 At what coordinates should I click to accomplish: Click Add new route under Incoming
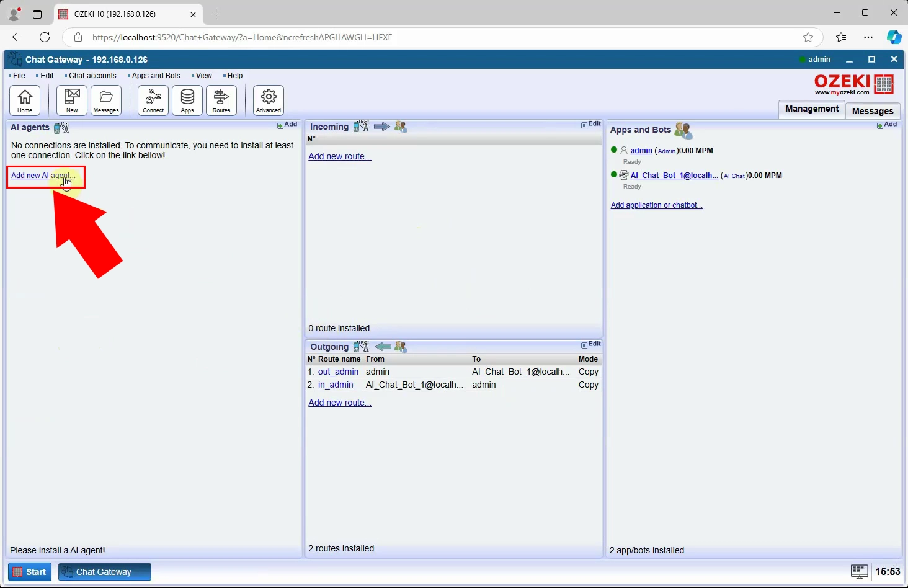coord(340,156)
